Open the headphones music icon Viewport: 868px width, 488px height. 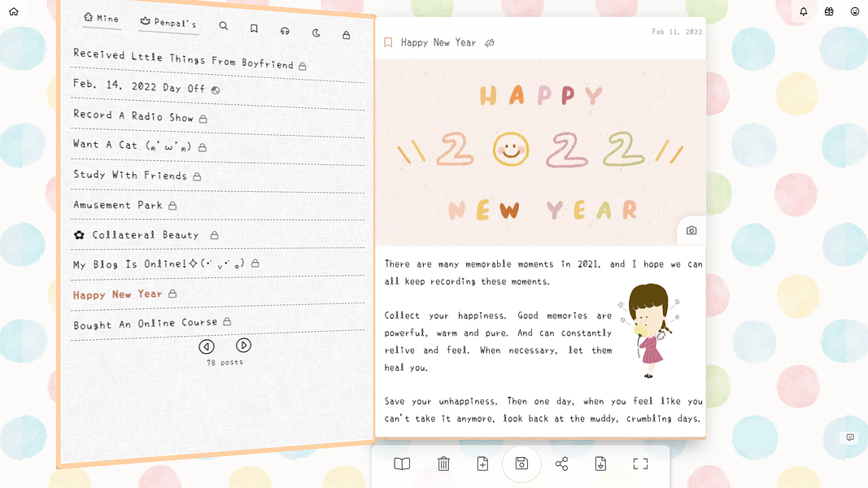(285, 31)
